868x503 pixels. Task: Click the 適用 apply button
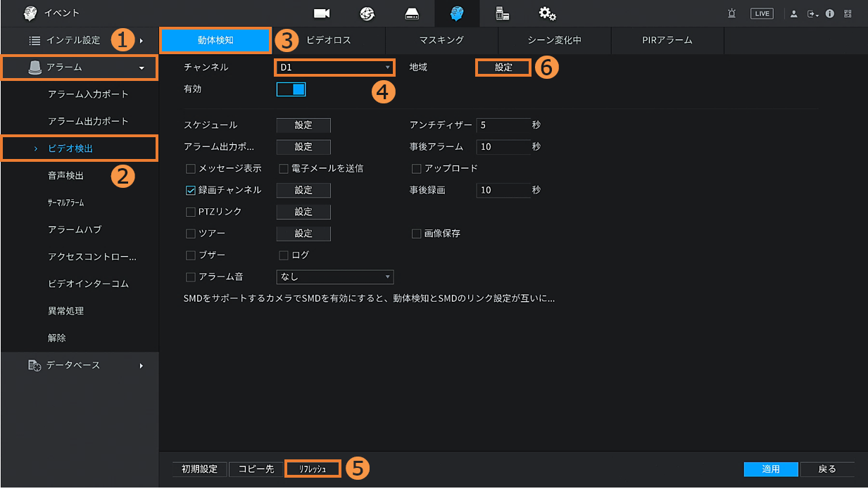(x=771, y=469)
